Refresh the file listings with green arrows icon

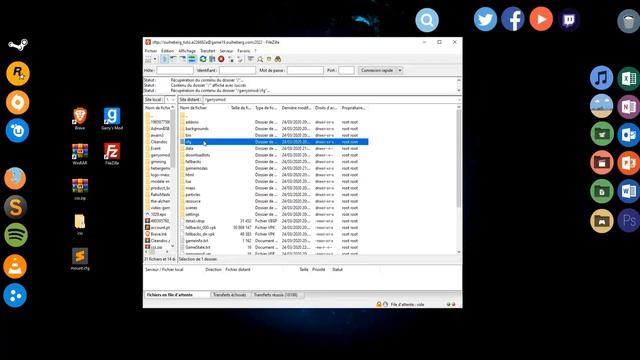coord(203,59)
